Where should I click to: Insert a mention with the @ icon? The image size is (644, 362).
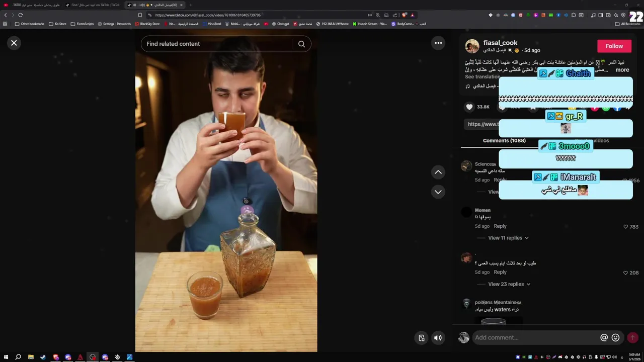604,338
